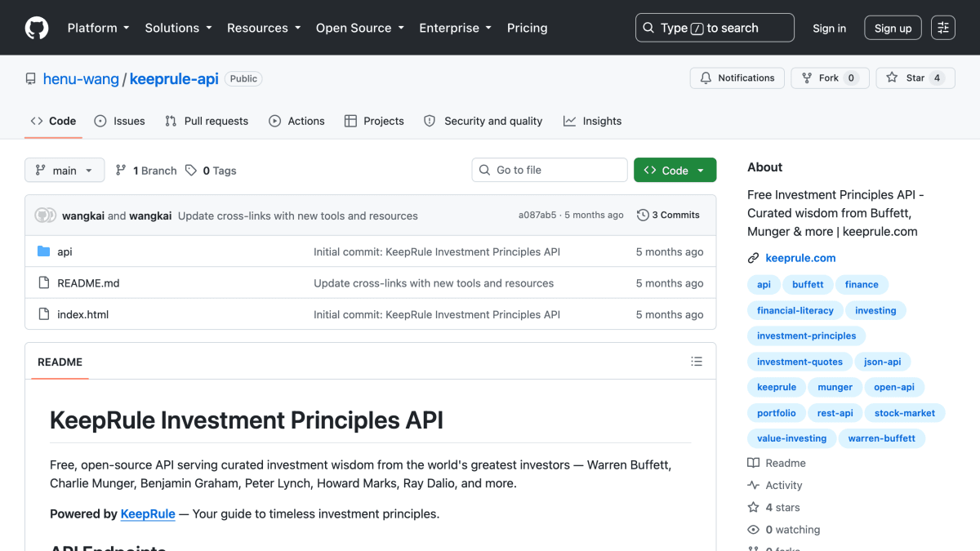Image resolution: width=980 pixels, height=551 pixels.
Task: Click the Notifications bell button
Action: 737,78
